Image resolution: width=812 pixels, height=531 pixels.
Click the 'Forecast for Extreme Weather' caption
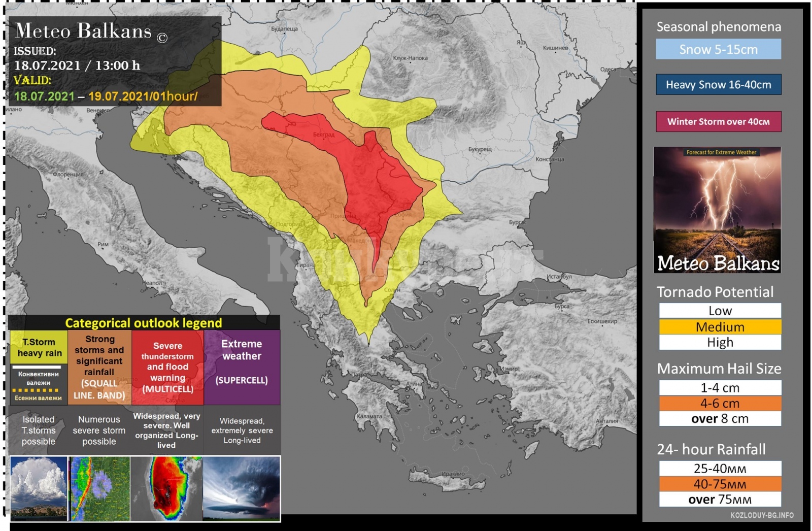(721, 152)
